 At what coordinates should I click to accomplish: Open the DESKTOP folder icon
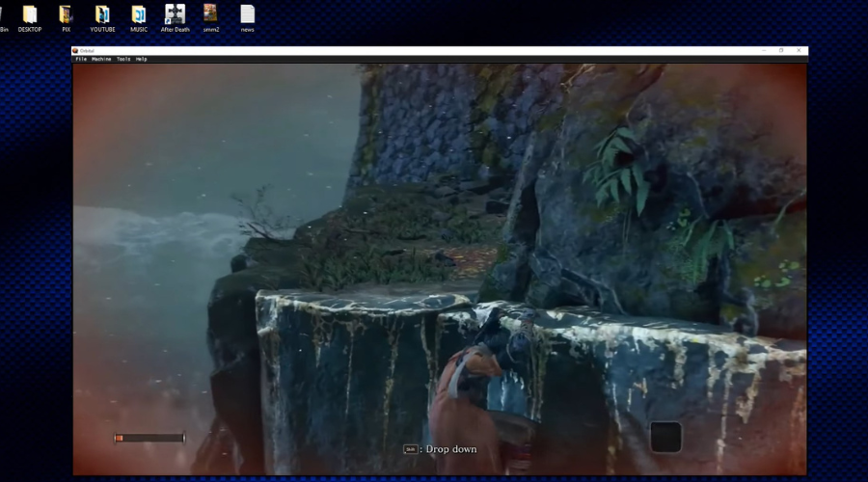tap(30, 18)
